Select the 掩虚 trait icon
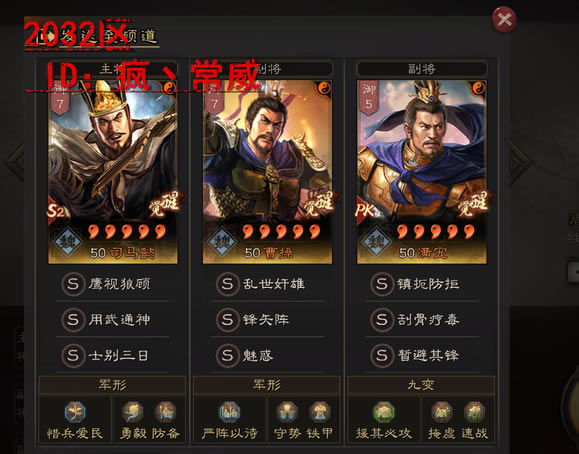 [442, 412]
